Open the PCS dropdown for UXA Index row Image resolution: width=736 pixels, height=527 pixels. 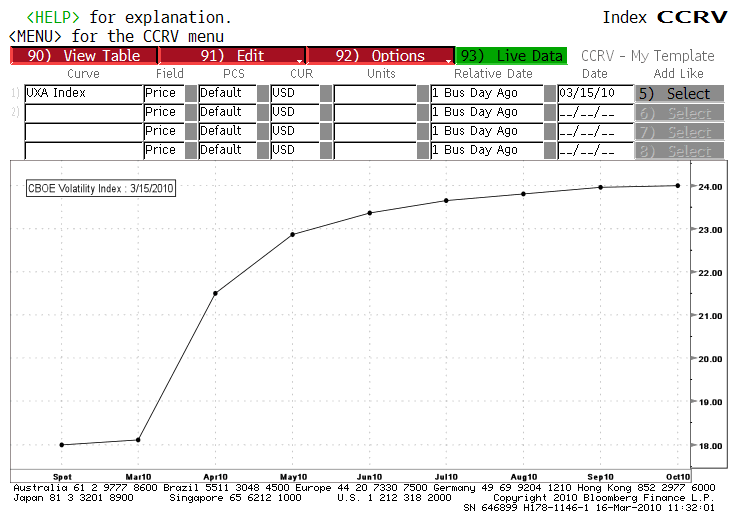point(263,93)
